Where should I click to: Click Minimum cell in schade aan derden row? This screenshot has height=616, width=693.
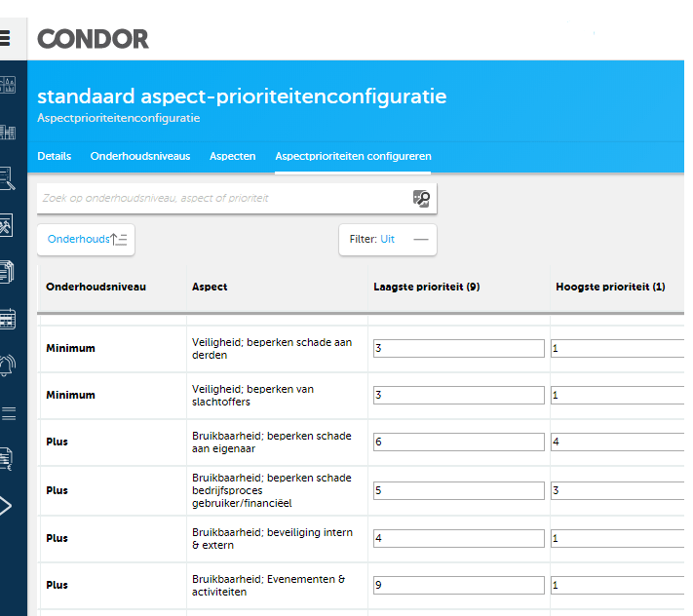click(70, 348)
